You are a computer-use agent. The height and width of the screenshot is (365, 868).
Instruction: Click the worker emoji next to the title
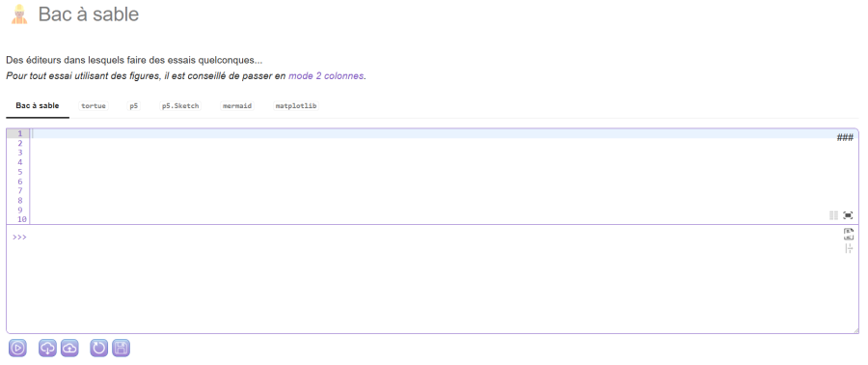(x=19, y=14)
